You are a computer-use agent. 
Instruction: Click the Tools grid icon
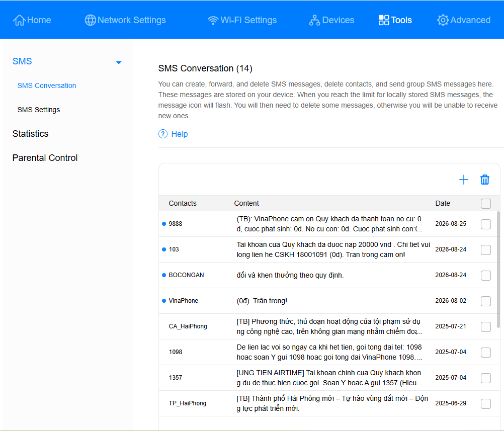pyautogui.click(x=384, y=20)
